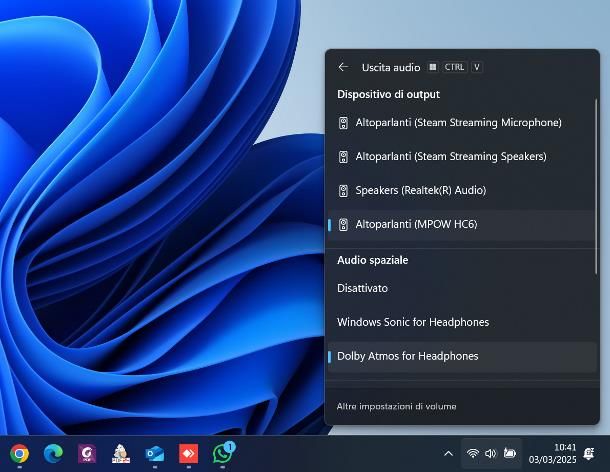Select Dolby Atmos for Headphones
The image size is (610, 472).
pos(461,356)
